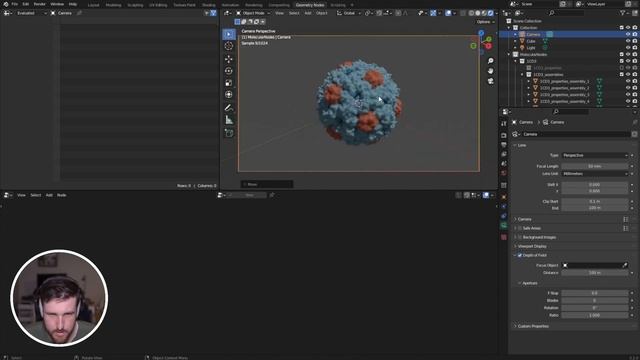Expand the Viewport Display panel
Image resolution: width=640 pixels, height=360 pixels.
click(x=532, y=246)
